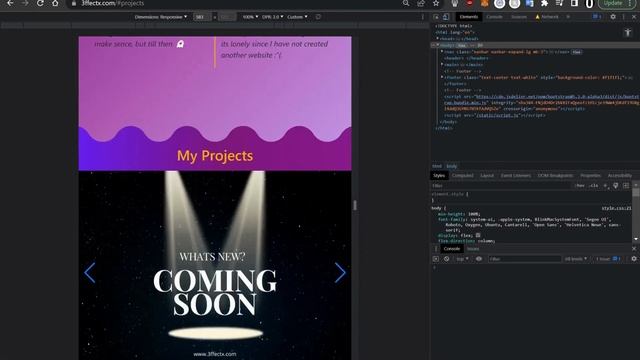Switch to the Event Listeners tab
The height and width of the screenshot is (360, 640).
click(x=516, y=176)
